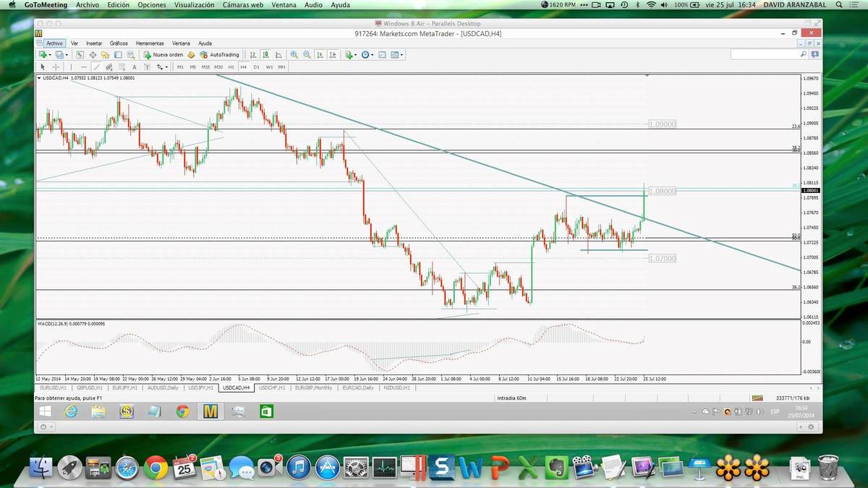868x488 pixels.
Task: Draw a horizontal line tool
Action: [x=84, y=67]
